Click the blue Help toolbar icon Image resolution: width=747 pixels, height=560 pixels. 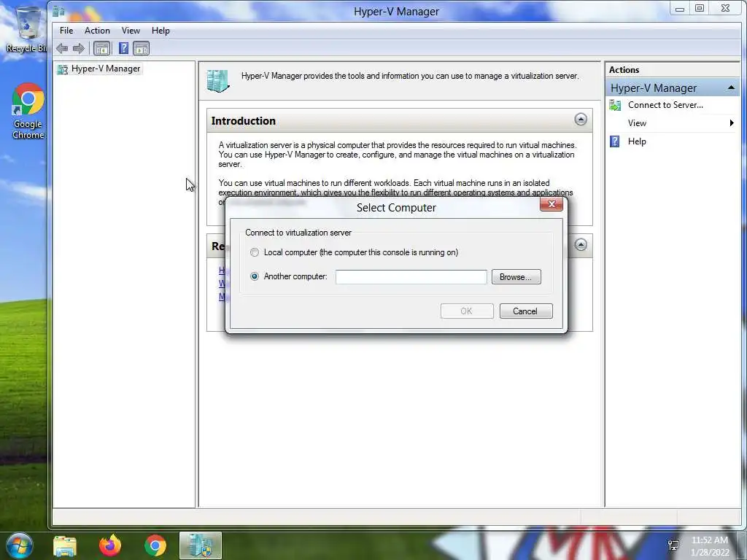(123, 48)
